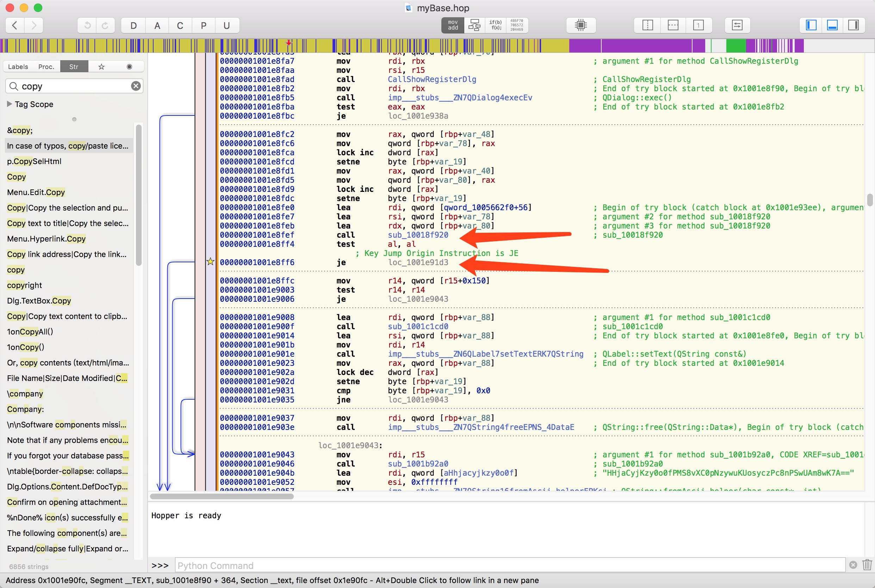Follow the sub_10018f920 call link

click(418, 235)
